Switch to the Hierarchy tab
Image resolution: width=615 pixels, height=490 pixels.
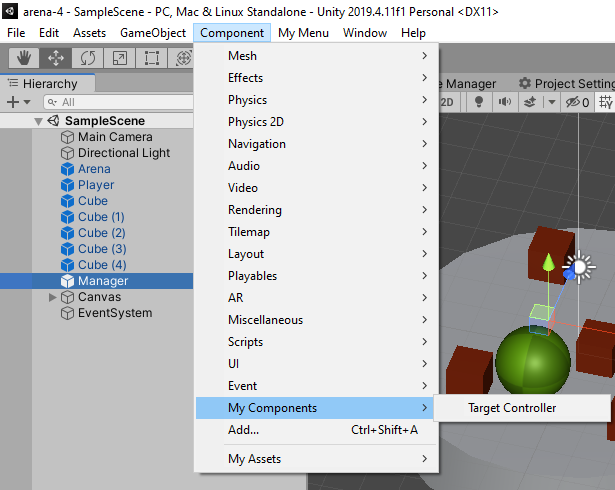click(x=48, y=84)
